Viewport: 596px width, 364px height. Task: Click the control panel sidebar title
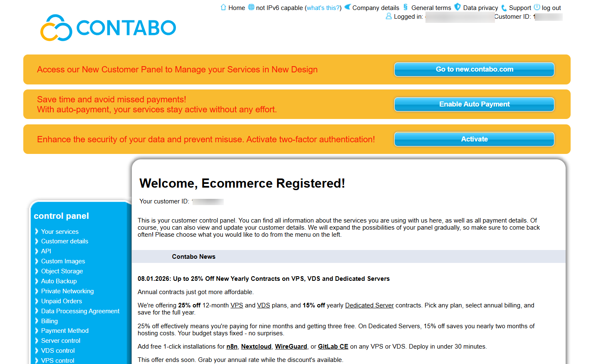61,216
